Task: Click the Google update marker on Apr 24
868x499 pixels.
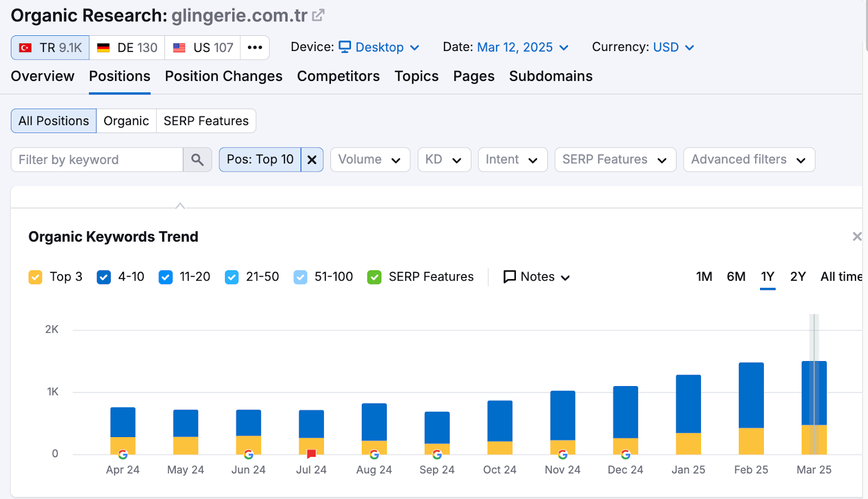Action: click(x=123, y=454)
